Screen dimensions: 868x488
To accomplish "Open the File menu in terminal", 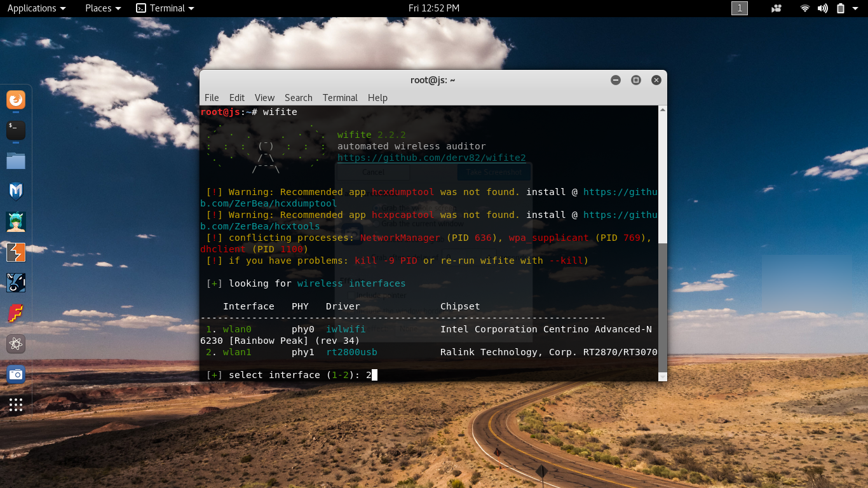I will tap(212, 98).
